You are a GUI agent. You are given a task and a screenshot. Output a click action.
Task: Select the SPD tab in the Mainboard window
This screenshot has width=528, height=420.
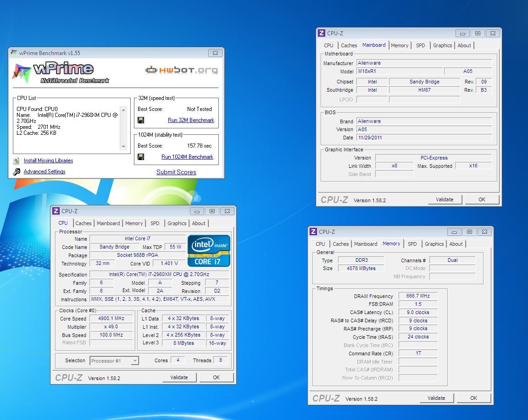[x=420, y=45]
